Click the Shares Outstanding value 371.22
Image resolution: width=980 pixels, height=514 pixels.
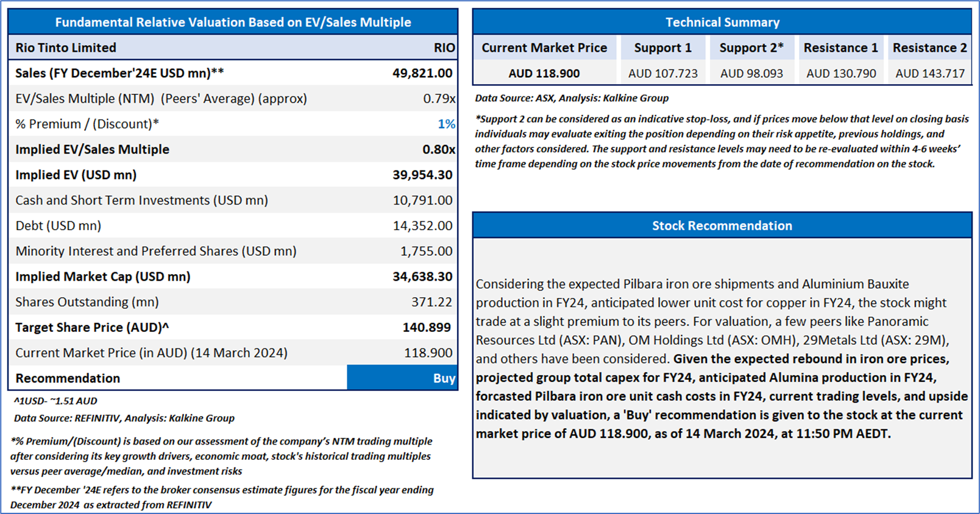click(431, 302)
